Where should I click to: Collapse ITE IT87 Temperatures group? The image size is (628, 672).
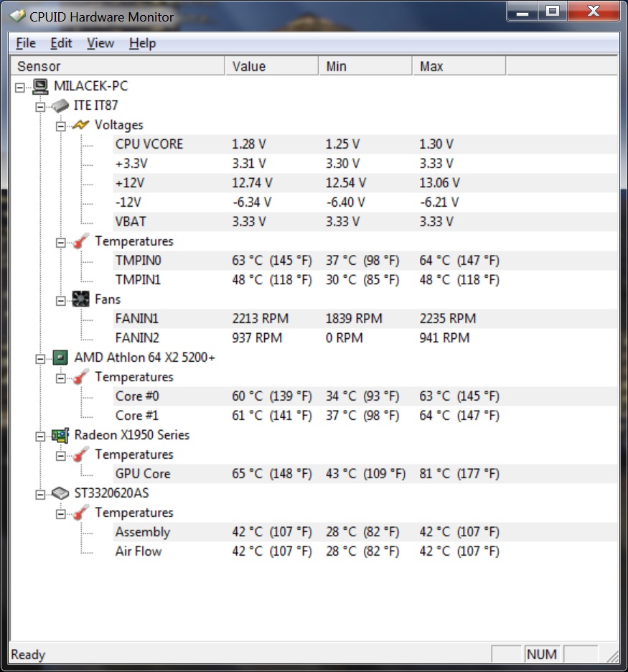pos(61,243)
